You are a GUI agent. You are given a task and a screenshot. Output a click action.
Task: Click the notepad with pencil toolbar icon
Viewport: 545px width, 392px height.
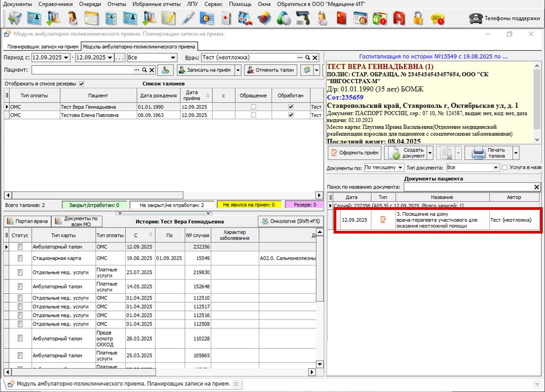pos(168,18)
